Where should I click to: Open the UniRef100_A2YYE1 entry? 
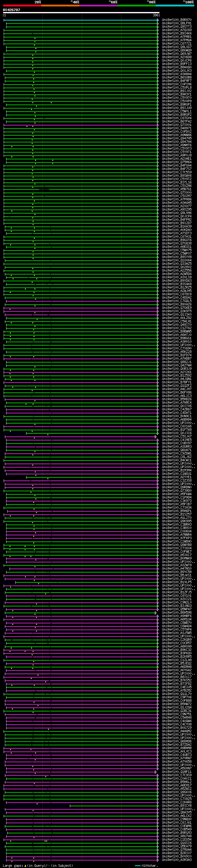point(176,477)
